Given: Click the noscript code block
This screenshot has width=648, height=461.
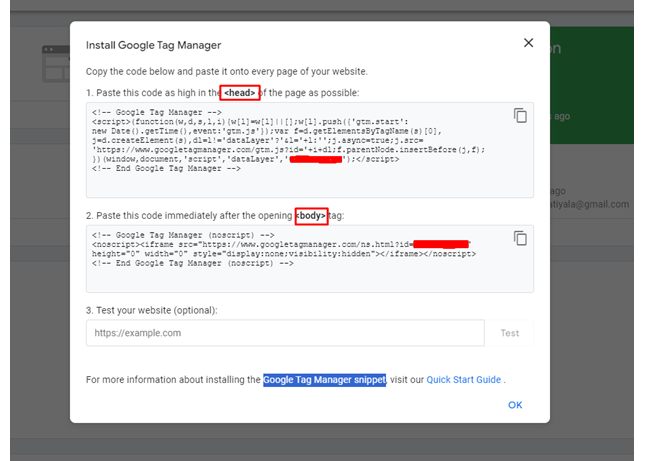Looking at the screenshot, I should coord(310,259).
